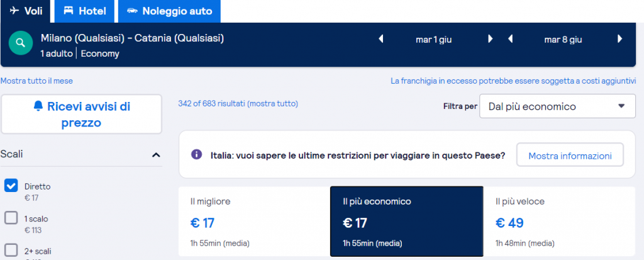Click the info icon beside Italia restrictions
Viewport: 644px width, 260px height.
tap(197, 155)
